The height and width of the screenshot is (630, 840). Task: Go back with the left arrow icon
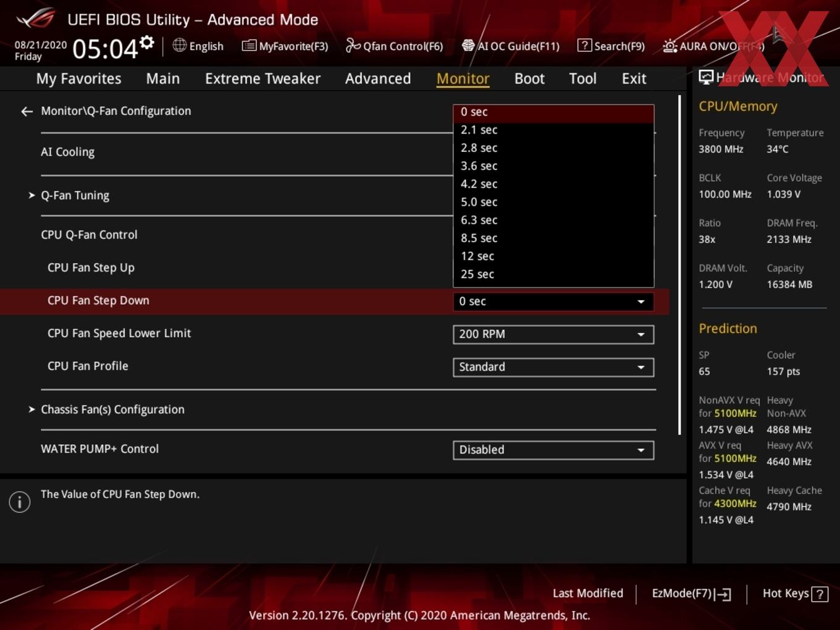[x=27, y=111]
